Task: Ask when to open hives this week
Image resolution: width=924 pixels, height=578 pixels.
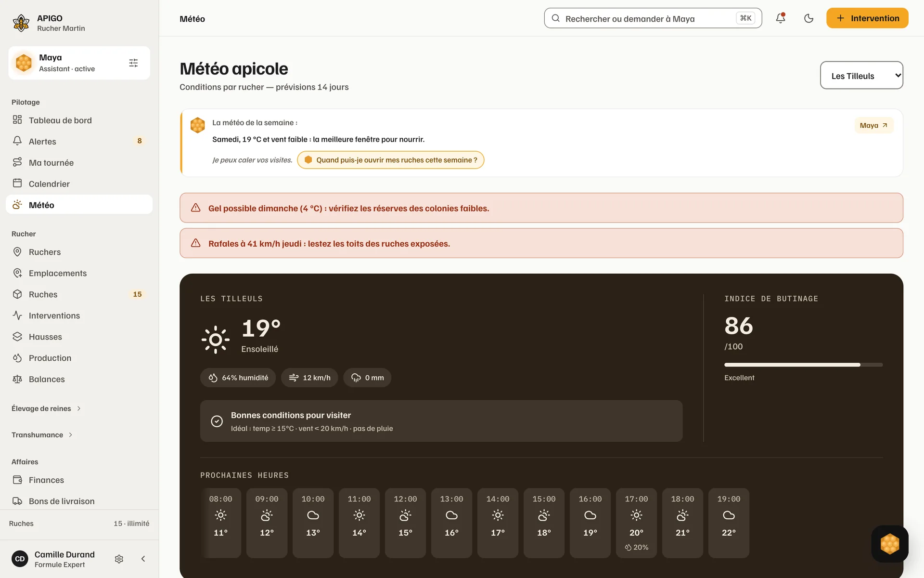Action: point(390,160)
